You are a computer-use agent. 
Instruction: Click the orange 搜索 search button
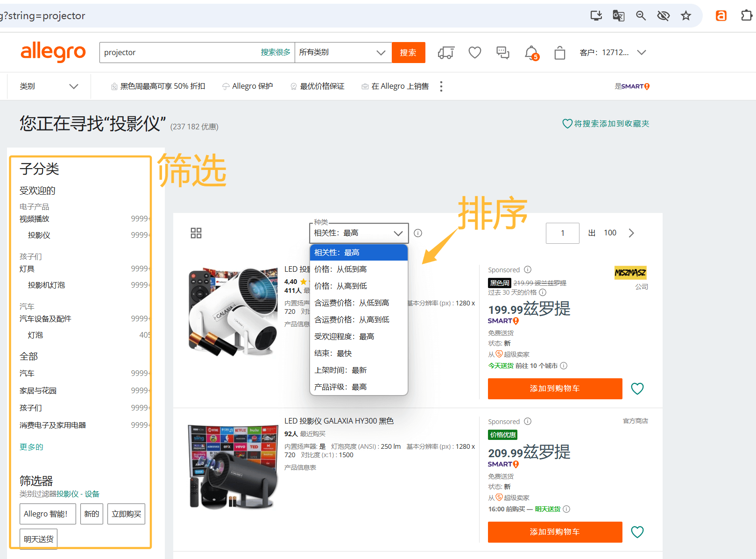click(409, 52)
